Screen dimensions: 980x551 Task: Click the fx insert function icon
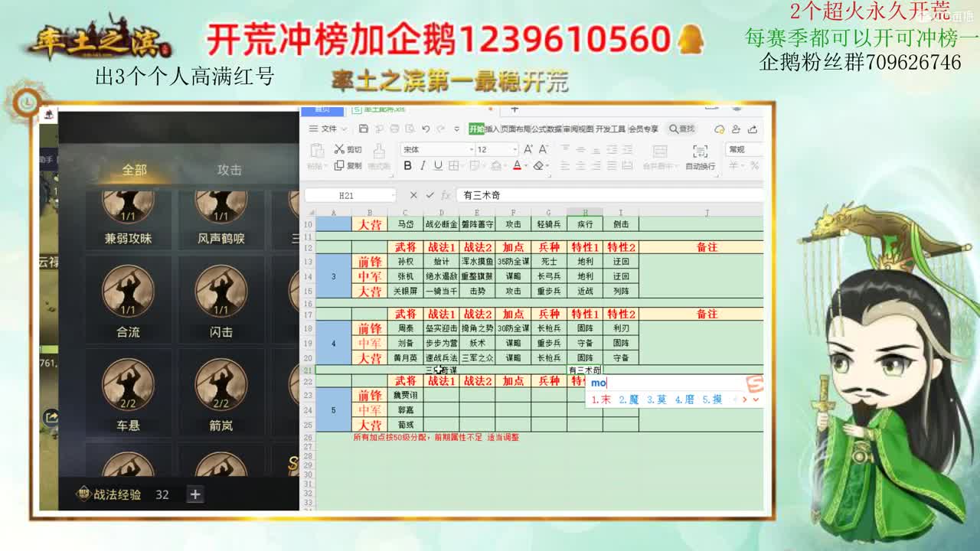click(446, 195)
